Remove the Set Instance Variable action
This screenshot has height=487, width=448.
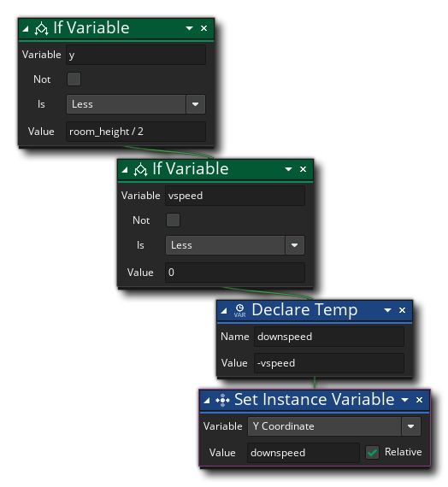pyautogui.click(x=419, y=400)
